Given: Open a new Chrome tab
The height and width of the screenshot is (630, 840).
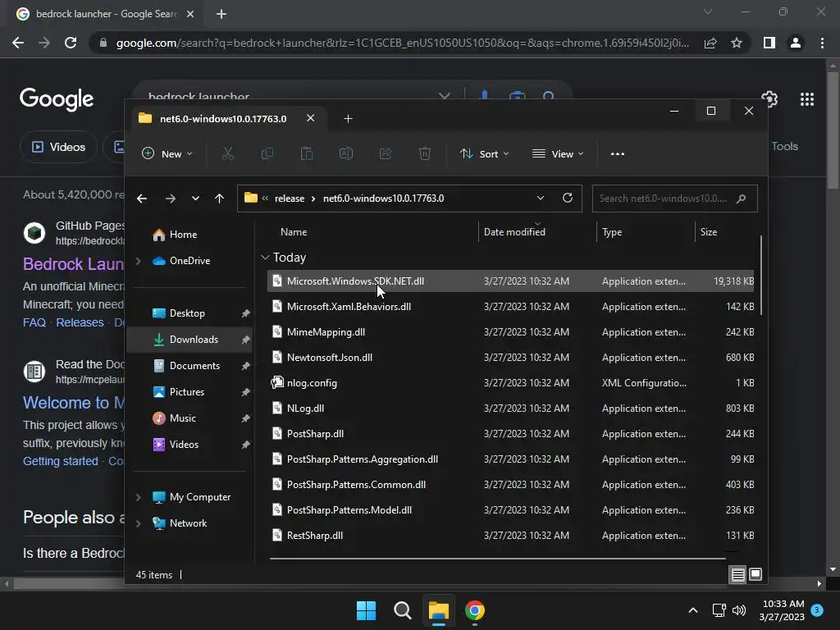Looking at the screenshot, I should click(x=221, y=14).
